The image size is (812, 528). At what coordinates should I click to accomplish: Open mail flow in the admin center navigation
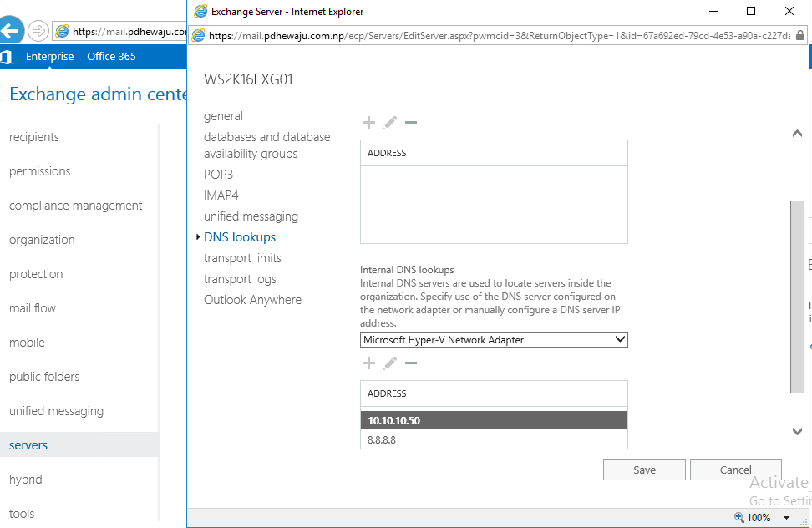(x=33, y=308)
